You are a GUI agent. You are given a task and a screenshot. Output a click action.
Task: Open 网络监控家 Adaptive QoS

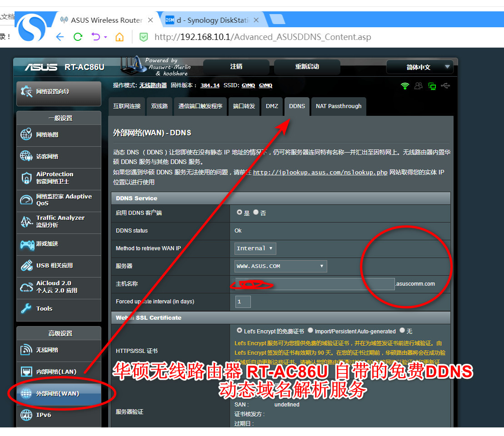pyautogui.click(x=59, y=200)
